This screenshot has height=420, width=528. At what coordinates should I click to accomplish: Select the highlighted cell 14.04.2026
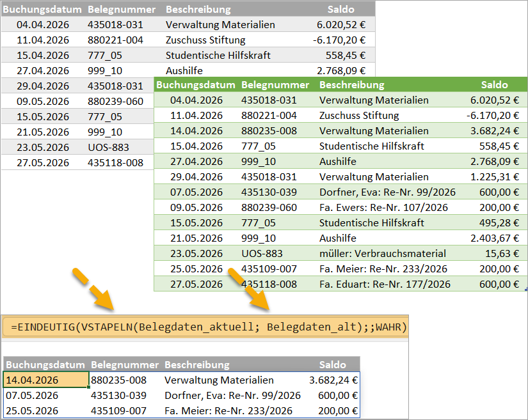tap(46, 380)
